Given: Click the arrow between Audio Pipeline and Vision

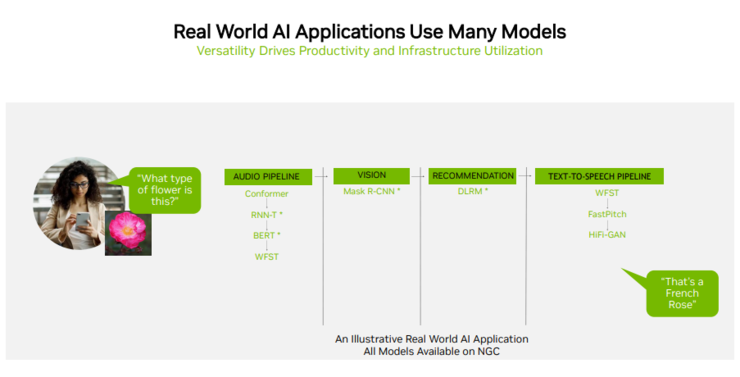Looking at the screenshot, I should click(321, 176).
